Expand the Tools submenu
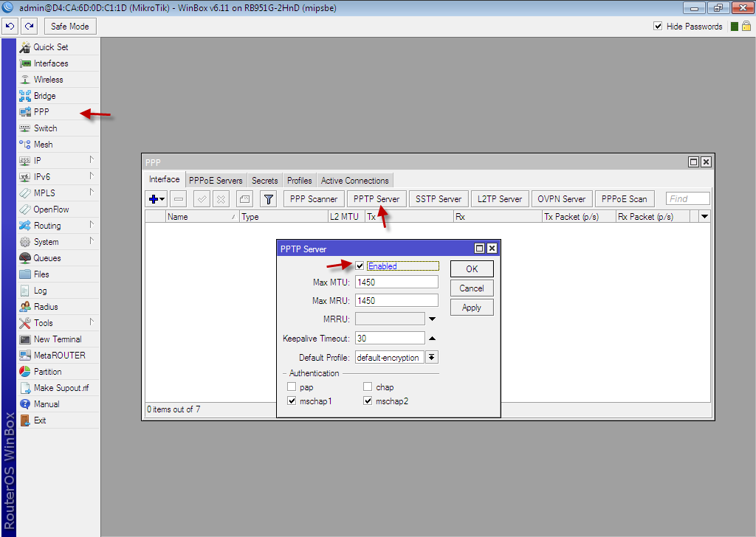Viewport: 756px width, 537px height. coord(92,322)
